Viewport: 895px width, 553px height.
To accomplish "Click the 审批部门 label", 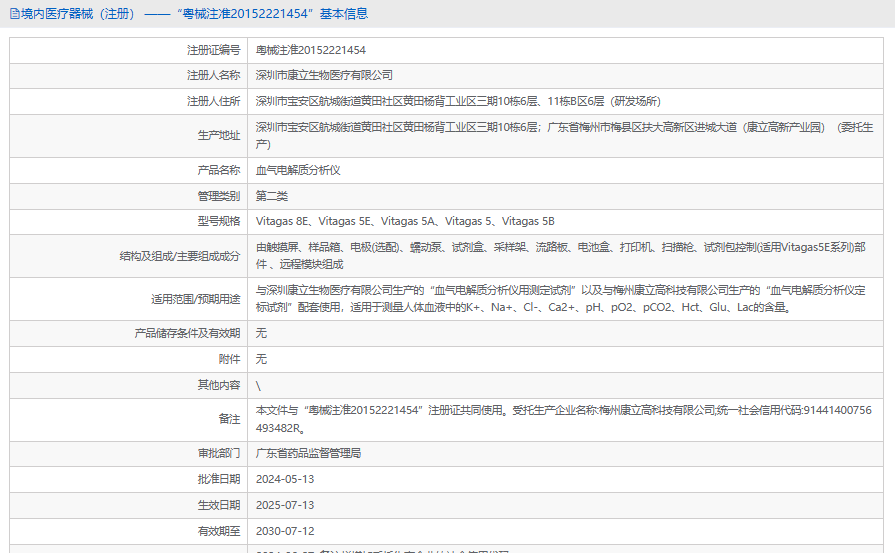I will tap(219, 453).
